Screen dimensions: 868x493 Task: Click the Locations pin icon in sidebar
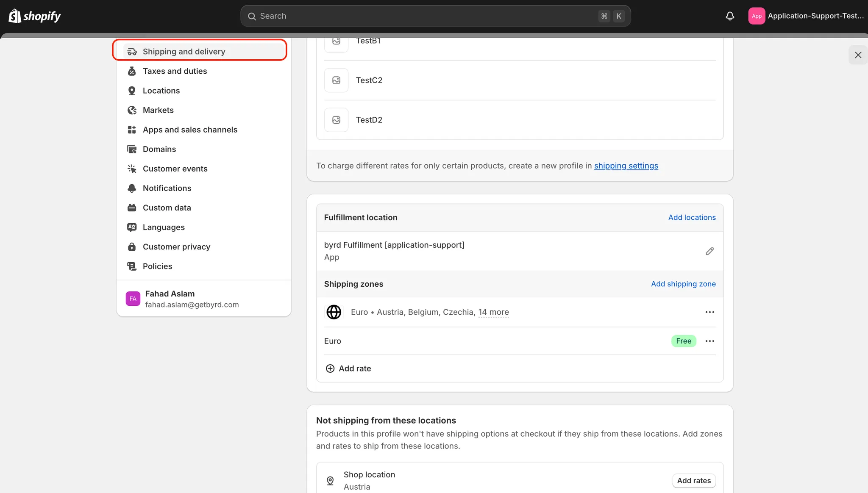(132, 91)
